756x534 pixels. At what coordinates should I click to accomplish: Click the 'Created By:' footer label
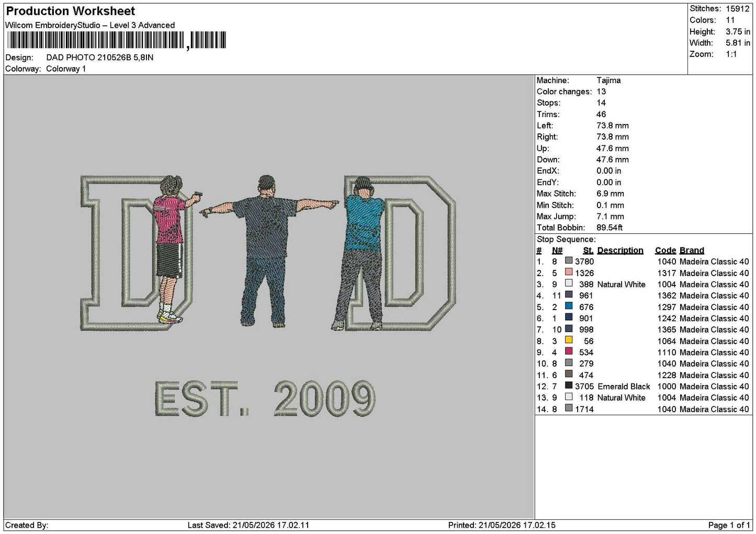pyautogui.click(x=27, y=525)
